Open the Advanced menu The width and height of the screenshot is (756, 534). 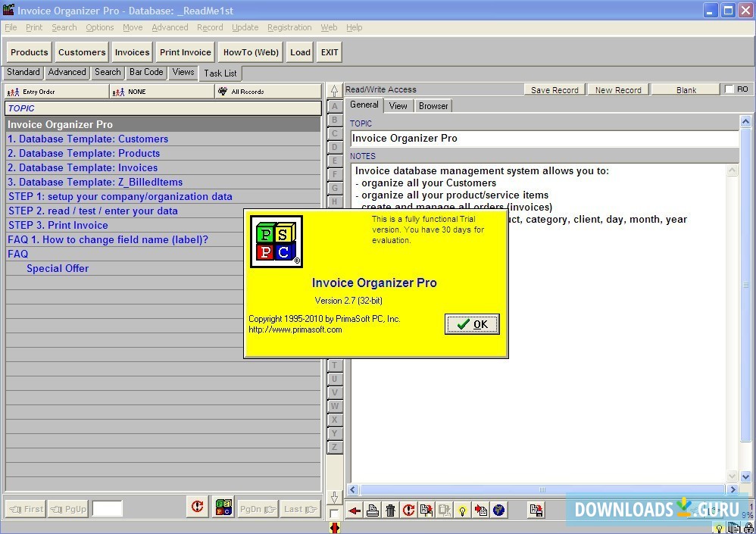coord(170,27)
